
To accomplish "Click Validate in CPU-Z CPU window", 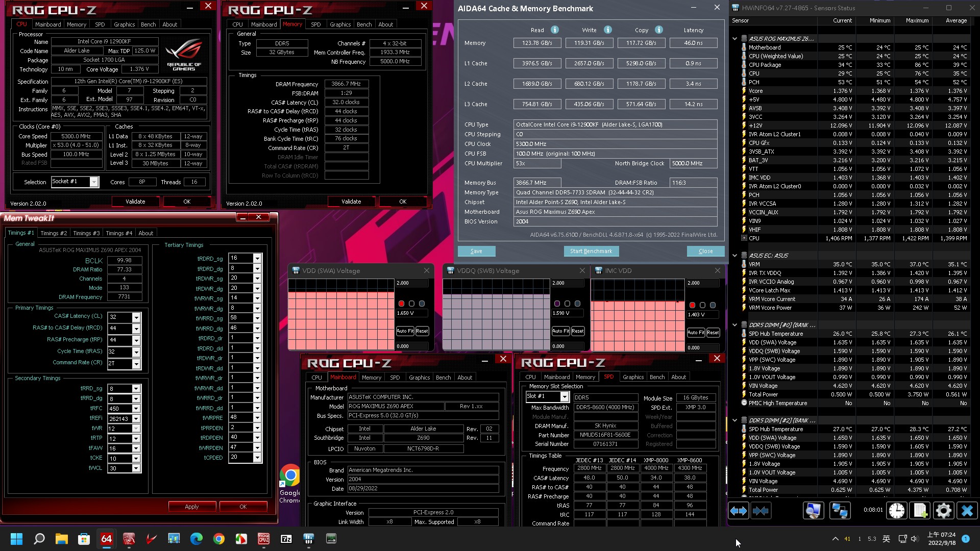I will [135, 202].
